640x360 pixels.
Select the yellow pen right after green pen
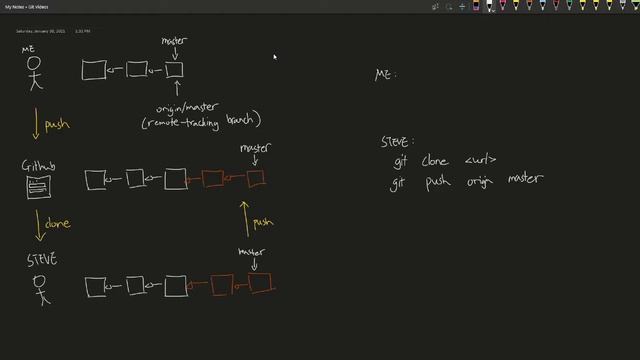(x=582, y=6)
